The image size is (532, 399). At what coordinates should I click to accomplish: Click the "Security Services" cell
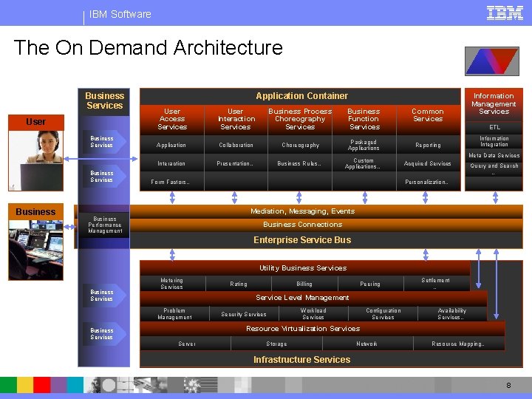pyautogui.click(x=245, y=313)
